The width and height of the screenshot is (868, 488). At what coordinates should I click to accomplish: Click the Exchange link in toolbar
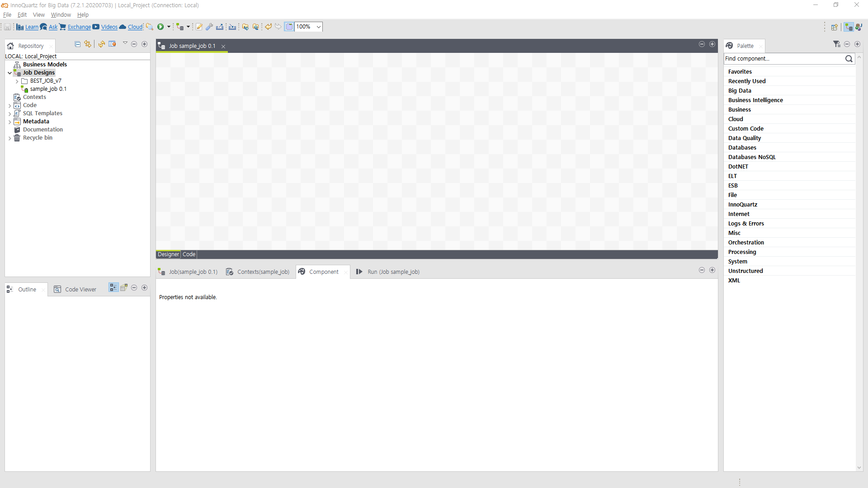(79, 27)
